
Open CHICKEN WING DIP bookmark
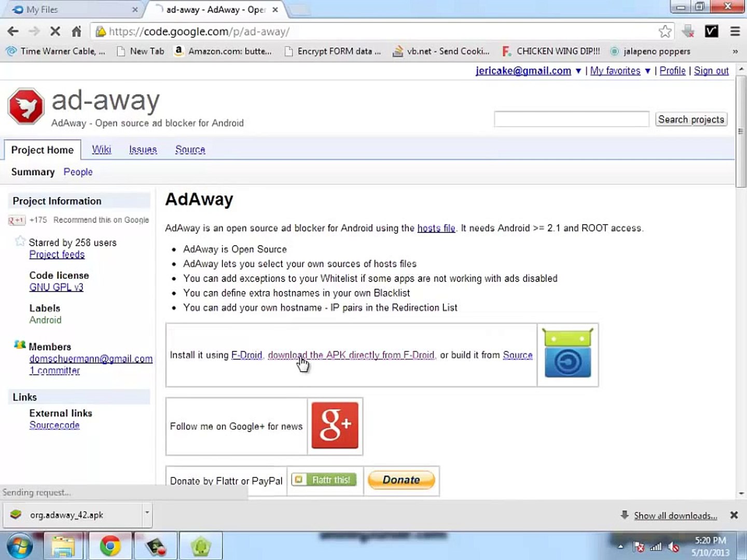click(x=551, y=51)
